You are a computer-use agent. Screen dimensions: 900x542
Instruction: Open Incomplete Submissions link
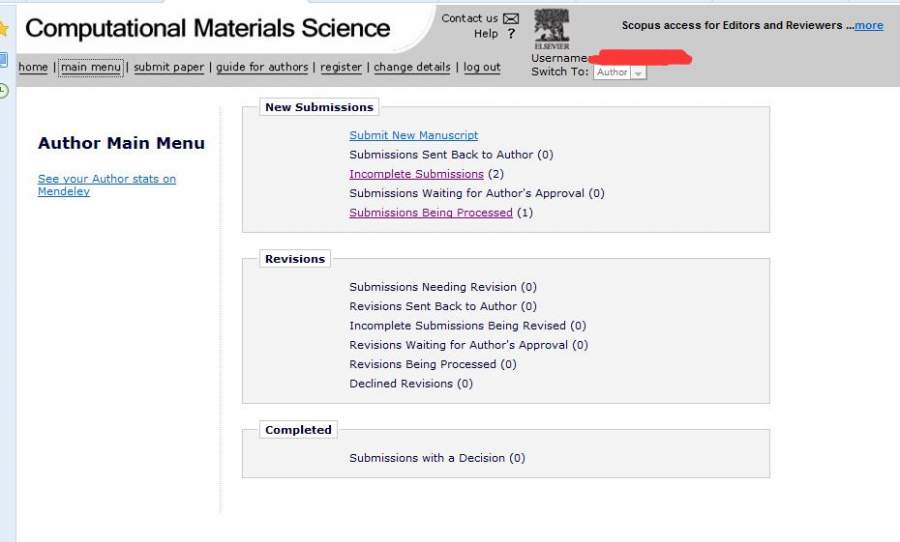coord(416,174)
